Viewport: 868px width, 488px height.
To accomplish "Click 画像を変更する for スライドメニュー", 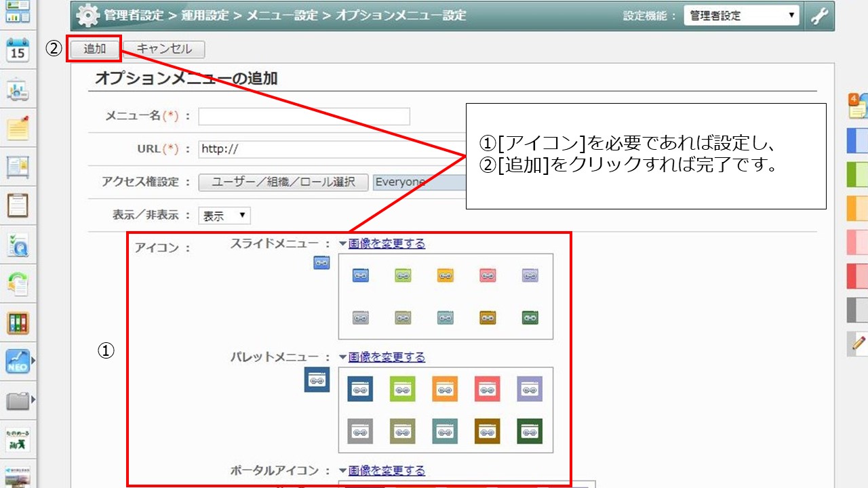I will (387, 243).
